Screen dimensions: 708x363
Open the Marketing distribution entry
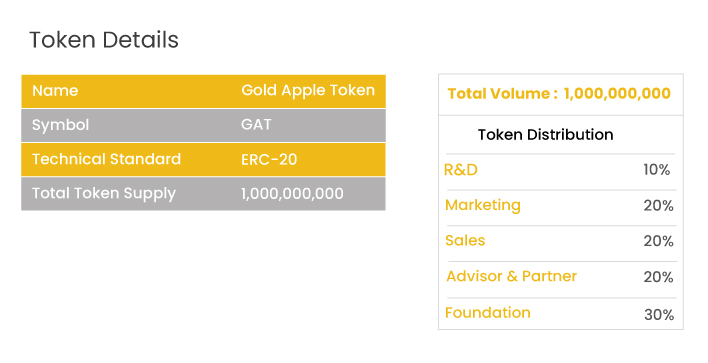point(483,205)
